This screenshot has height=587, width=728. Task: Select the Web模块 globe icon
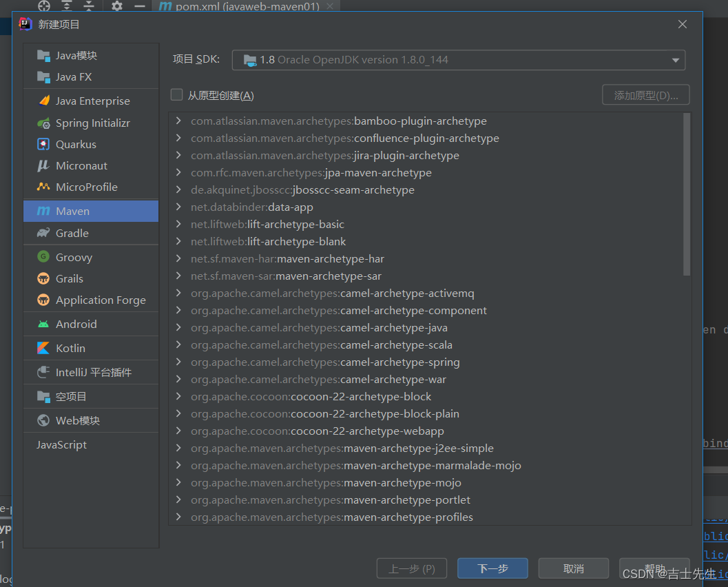(x=43, y=421)
